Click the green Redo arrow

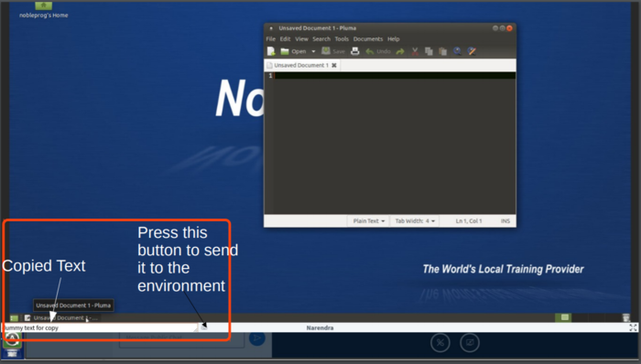(400, 51)
